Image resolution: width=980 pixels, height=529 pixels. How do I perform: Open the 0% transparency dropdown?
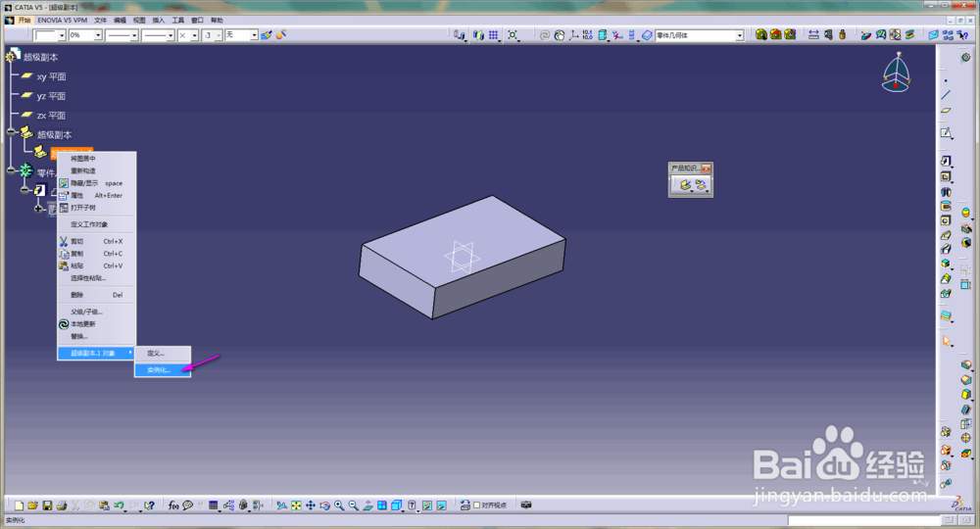(98, 35)
